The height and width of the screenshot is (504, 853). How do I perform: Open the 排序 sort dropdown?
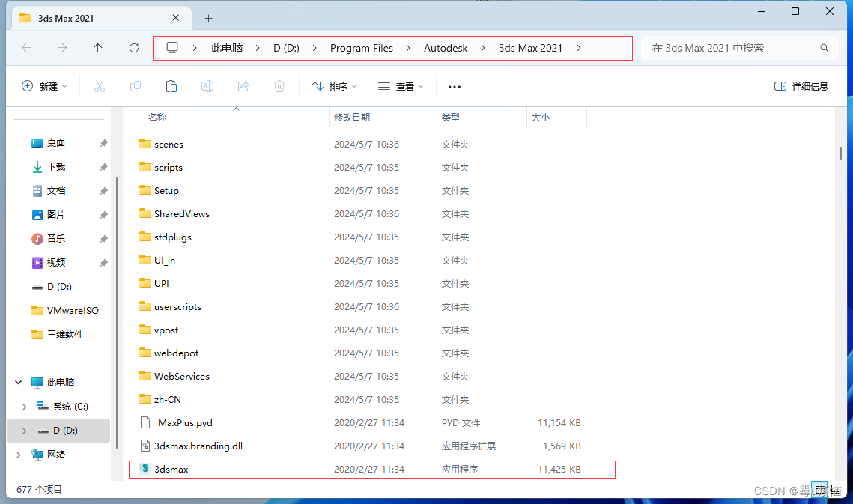pyautogui.click(x=334, y=86)
